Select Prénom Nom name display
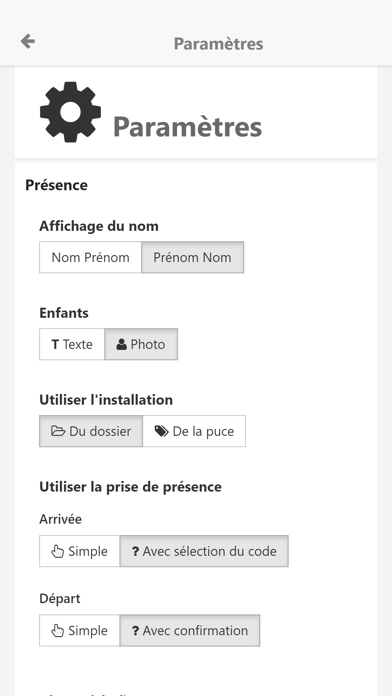Image resolution: width=392 pixels, height=696 pixels. pos(193,257)
